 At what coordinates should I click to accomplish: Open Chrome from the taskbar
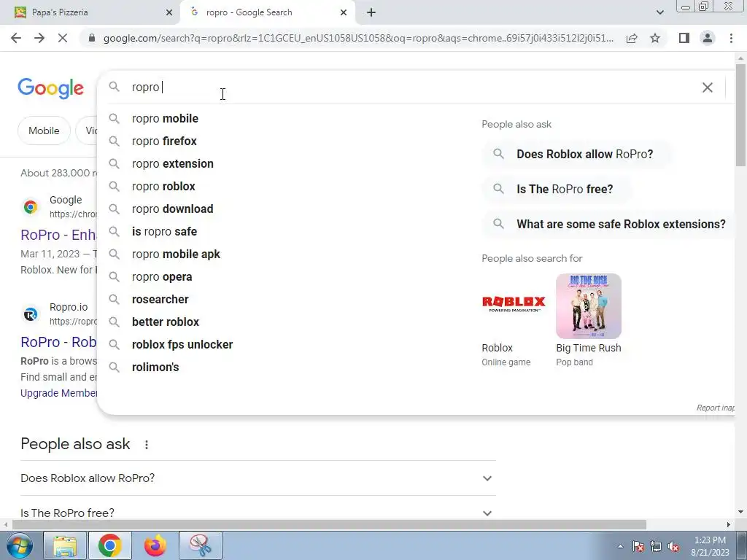(109, 545)
